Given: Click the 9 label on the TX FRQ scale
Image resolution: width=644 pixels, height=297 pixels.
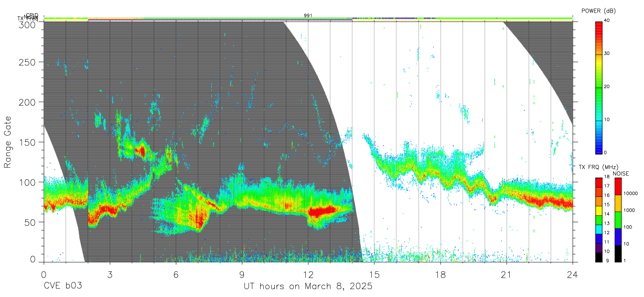Looking at the screenshot, I should (607, 260).
